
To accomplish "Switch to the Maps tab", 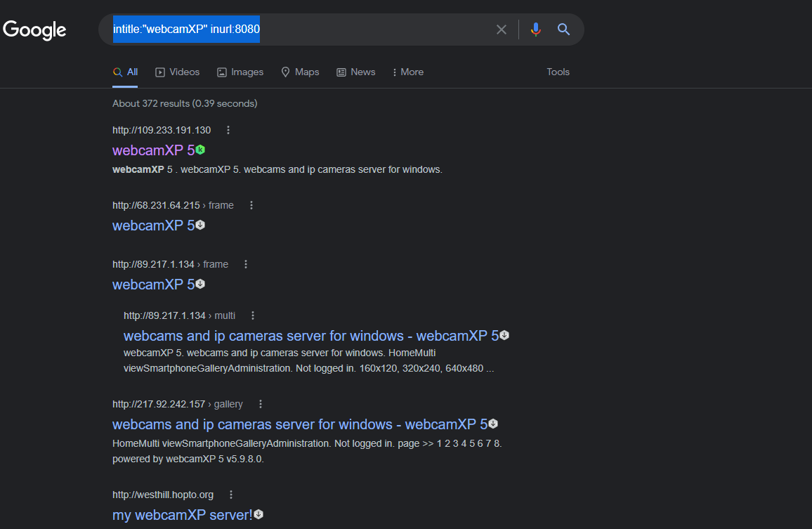I will click(300, 72).
